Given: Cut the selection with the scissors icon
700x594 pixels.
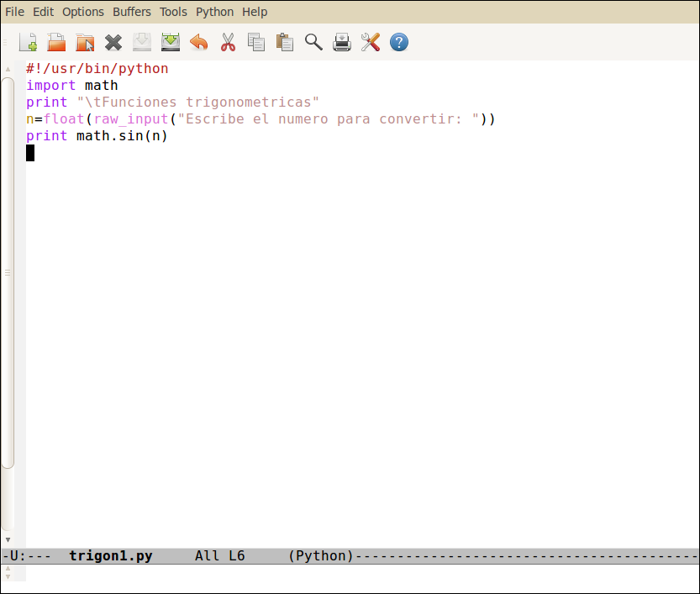Looking at the screenshot, I should point(228,42).
